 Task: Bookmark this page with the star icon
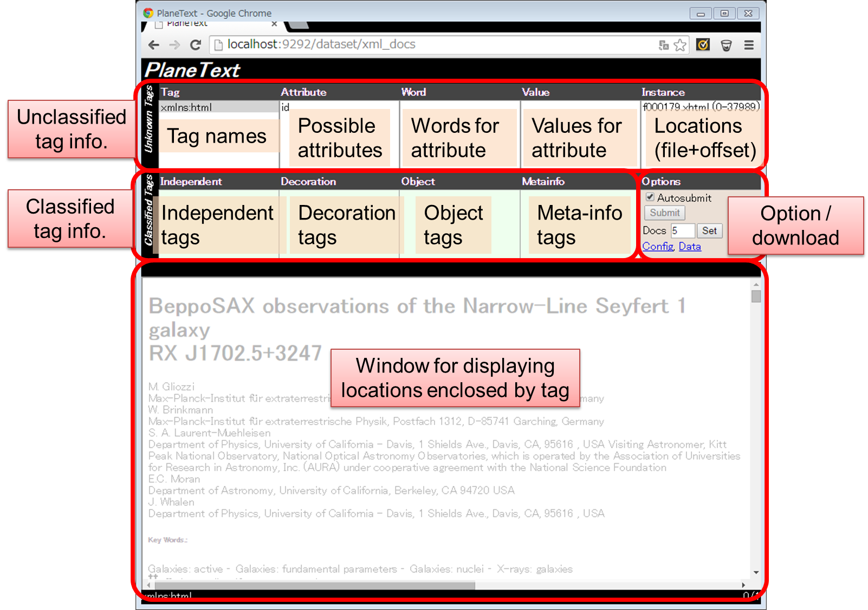click(x=680, y=45)
